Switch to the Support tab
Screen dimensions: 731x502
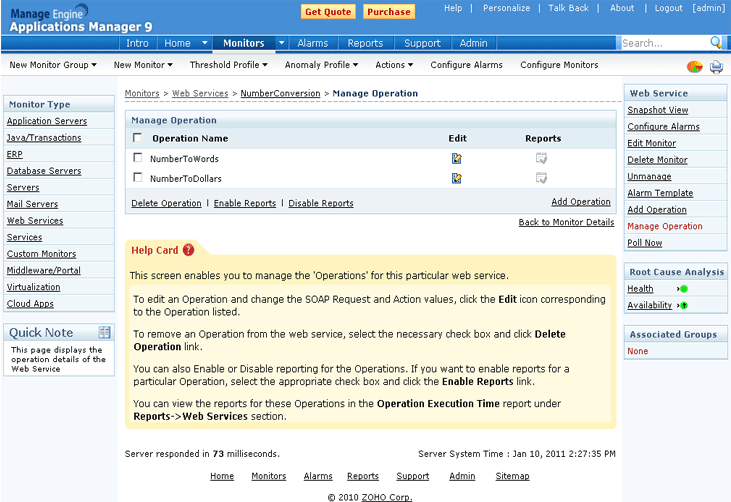(422, 43)
